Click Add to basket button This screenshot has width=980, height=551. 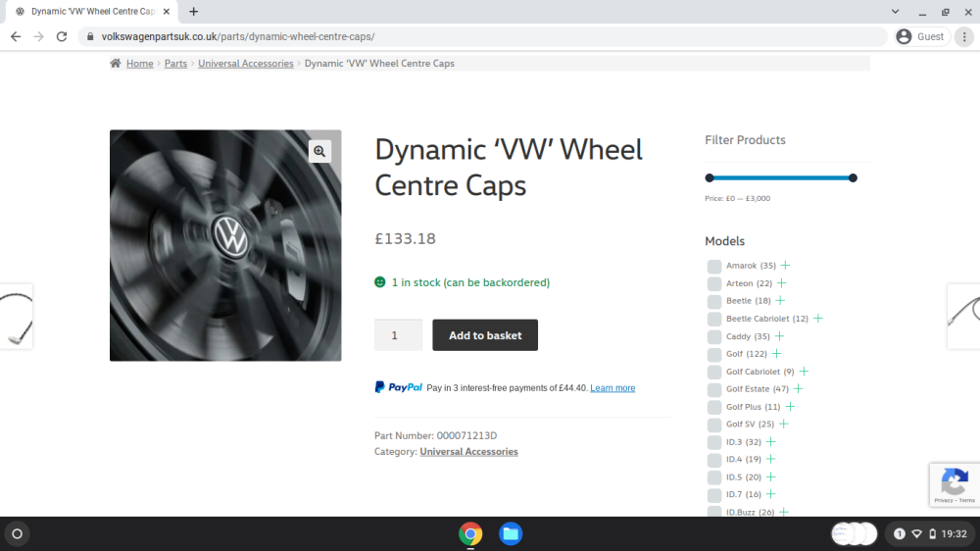pos(485,335)
